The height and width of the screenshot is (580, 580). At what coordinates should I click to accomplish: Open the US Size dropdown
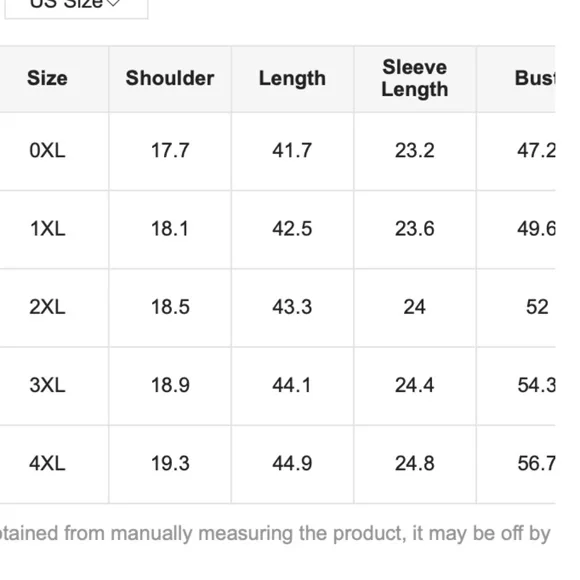click(76, 6)
